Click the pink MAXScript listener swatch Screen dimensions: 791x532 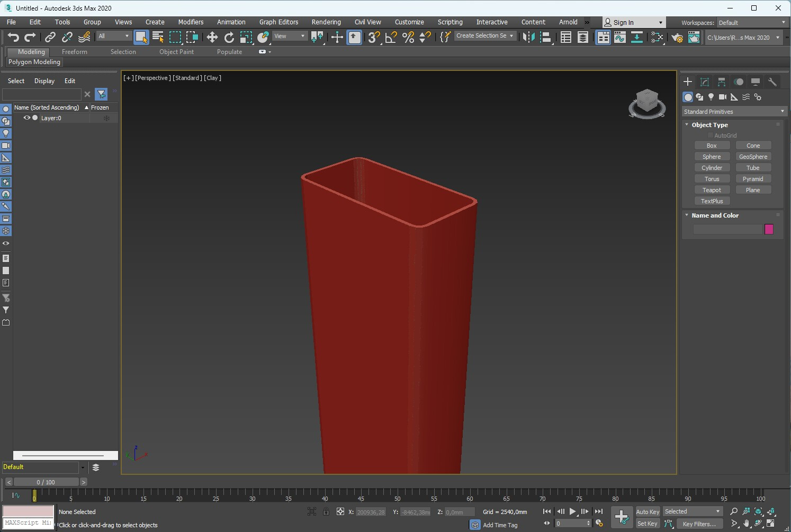(29, 511)
